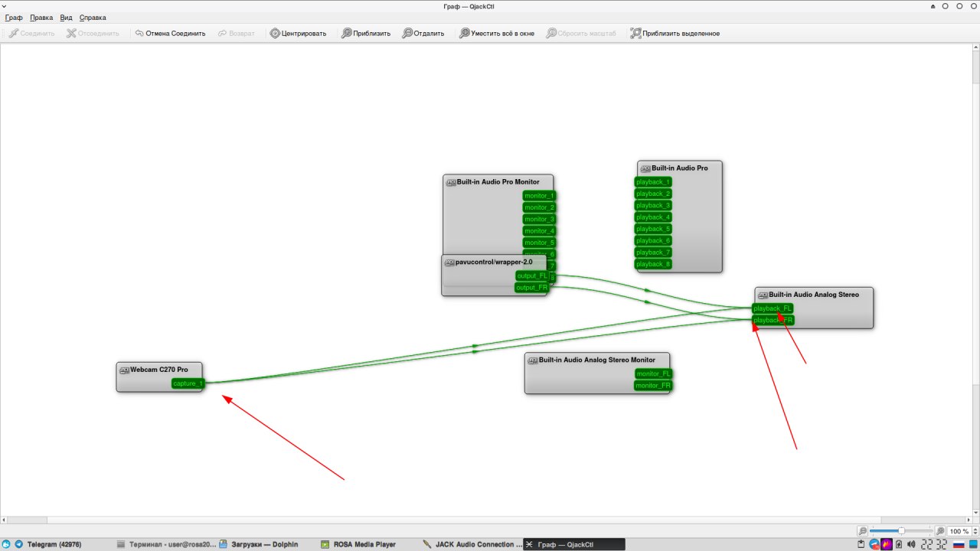Viewport: 980px width, 551px height.
Task: Click the zoom-out magnifier beside the zoom slider
Action: 862,531
